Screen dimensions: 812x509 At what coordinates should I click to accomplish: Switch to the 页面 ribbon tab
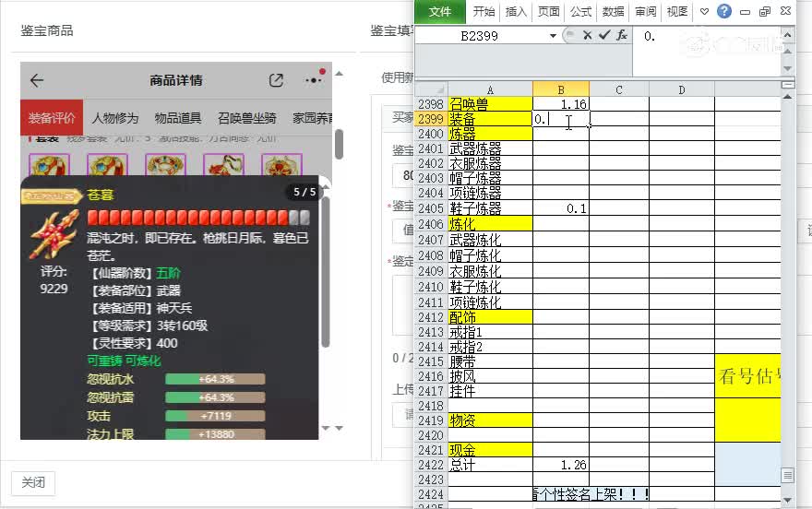coord(548,11)
